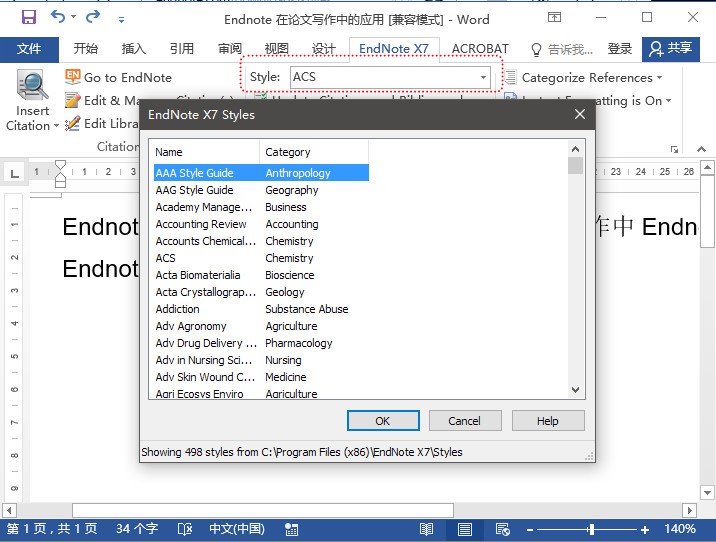Expand the Categorize References dropdown
716x542 pixels.
(659, 78)
